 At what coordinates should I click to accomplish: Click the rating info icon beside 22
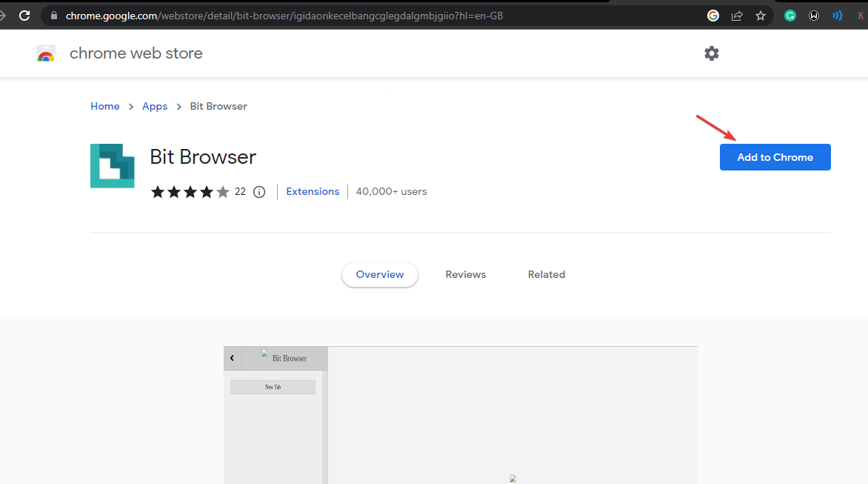(259, 192)
